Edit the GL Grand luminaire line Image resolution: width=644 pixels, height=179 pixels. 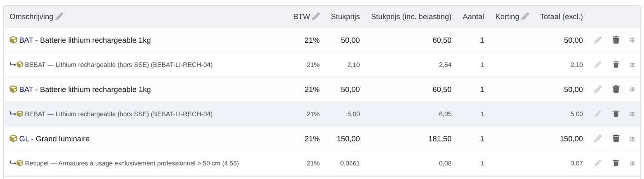(598, 139)
